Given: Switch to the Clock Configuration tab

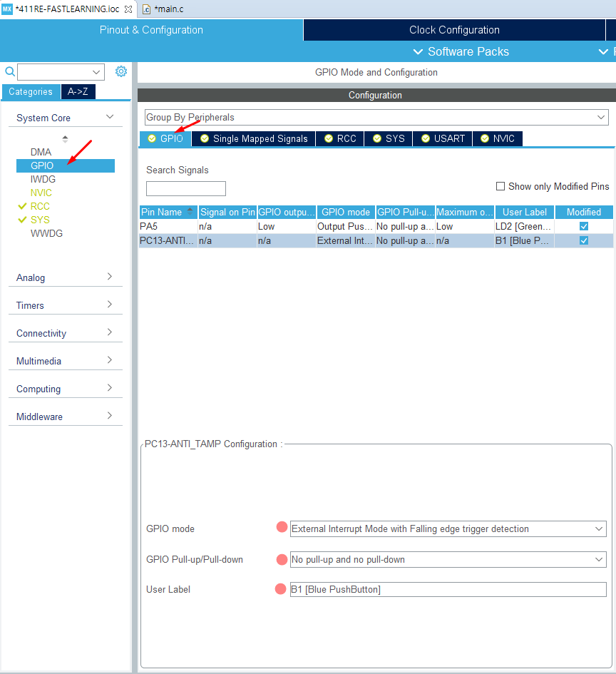Looking at the screenshot, I should 454,30.
